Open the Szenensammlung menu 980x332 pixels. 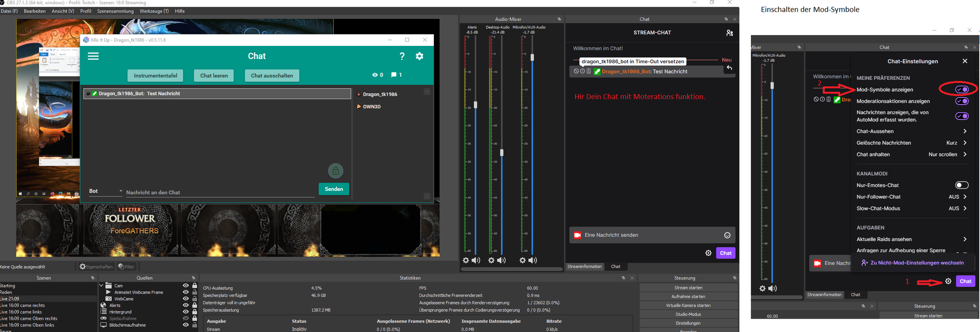tap(115, 11)
